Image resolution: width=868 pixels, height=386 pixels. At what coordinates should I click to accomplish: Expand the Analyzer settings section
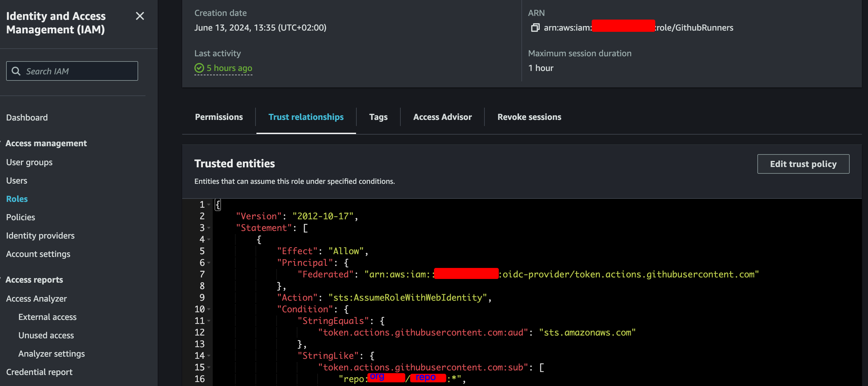pyautogui.click(x=51, y=353)
